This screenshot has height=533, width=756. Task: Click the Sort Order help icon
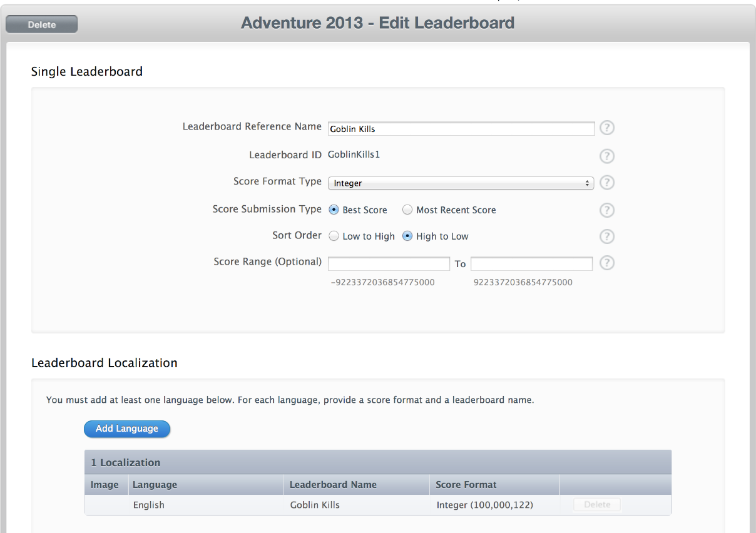pyautogui.click(x=606, y=236)
